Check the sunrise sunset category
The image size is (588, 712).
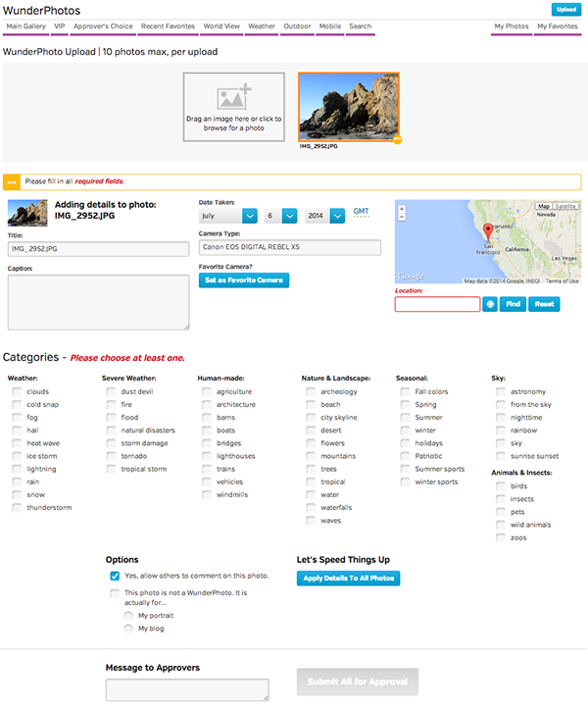[x=501, y=456]
